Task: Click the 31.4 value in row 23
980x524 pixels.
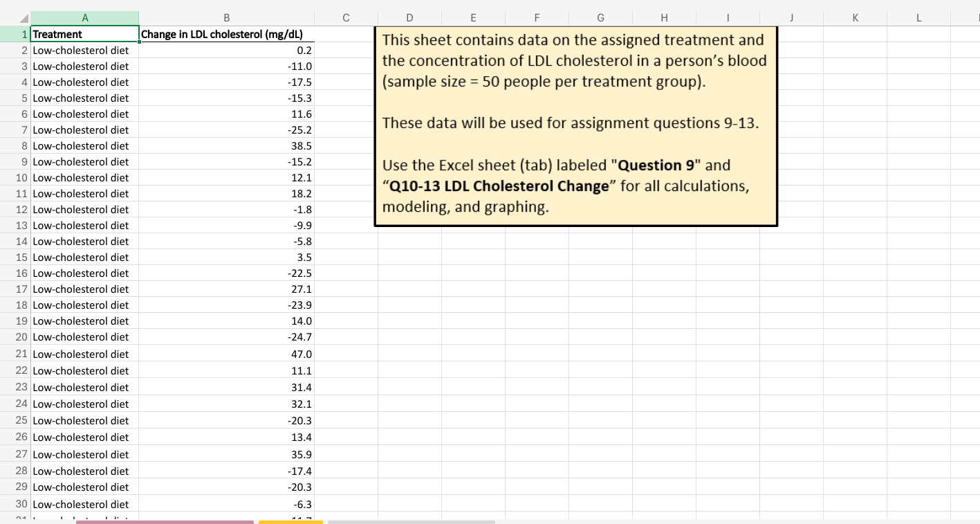Action: click(226, 388)
